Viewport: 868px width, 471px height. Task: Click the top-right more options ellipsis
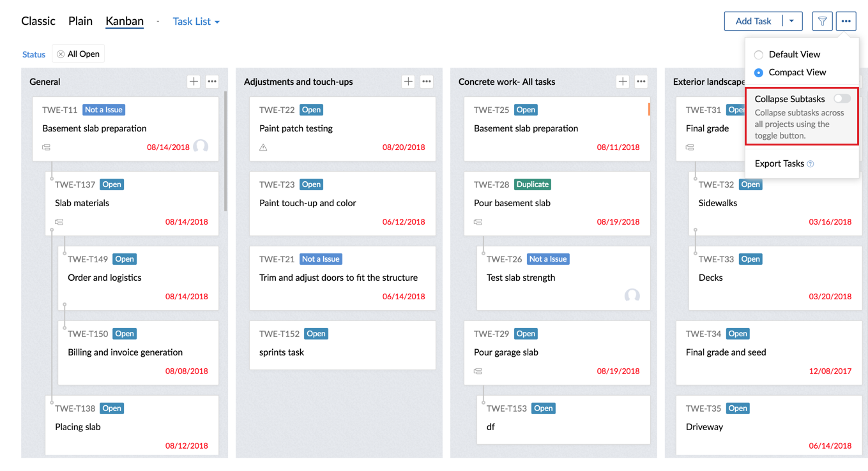click(x=846, y=21)
